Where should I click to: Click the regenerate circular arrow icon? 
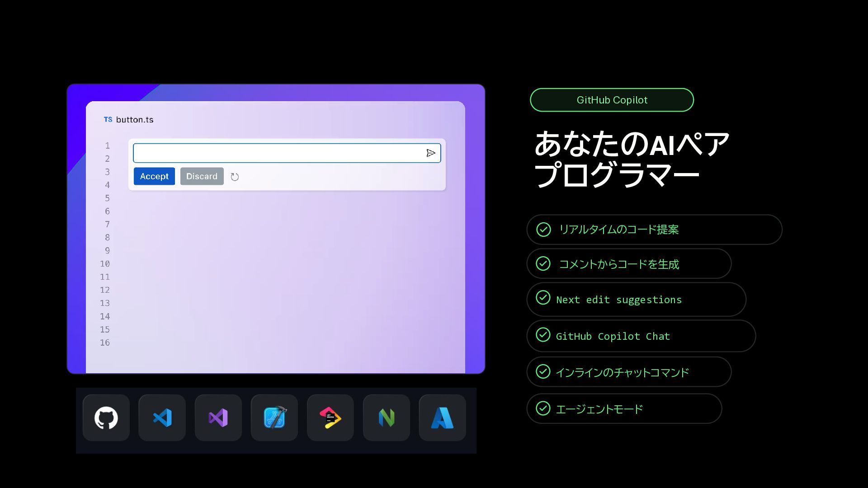coord(235,177)
